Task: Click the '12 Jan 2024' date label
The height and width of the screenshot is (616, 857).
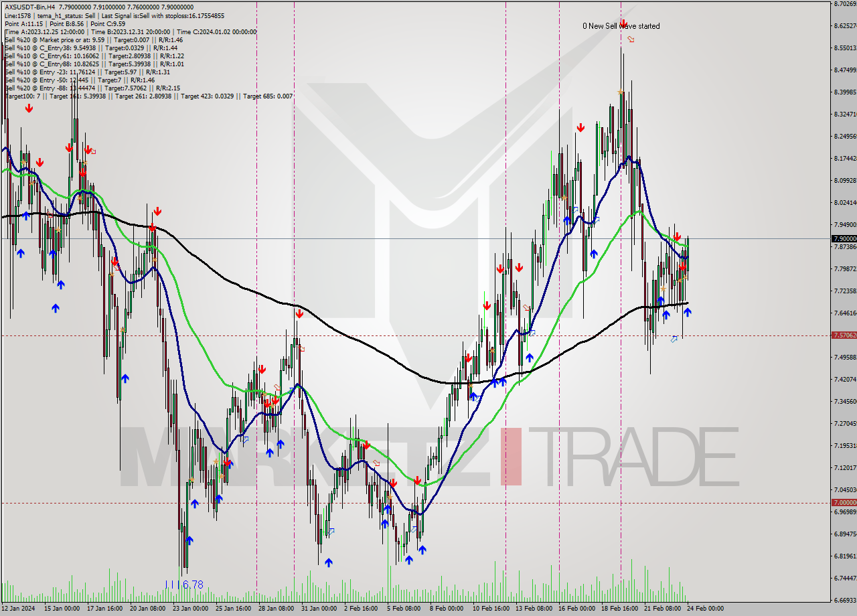Action: coord(18,609)
